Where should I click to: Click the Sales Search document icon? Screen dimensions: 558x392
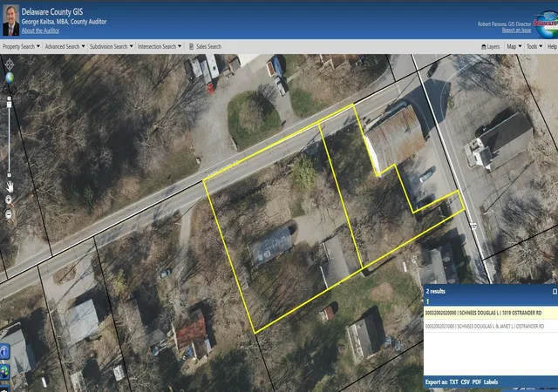click(191, 46)
